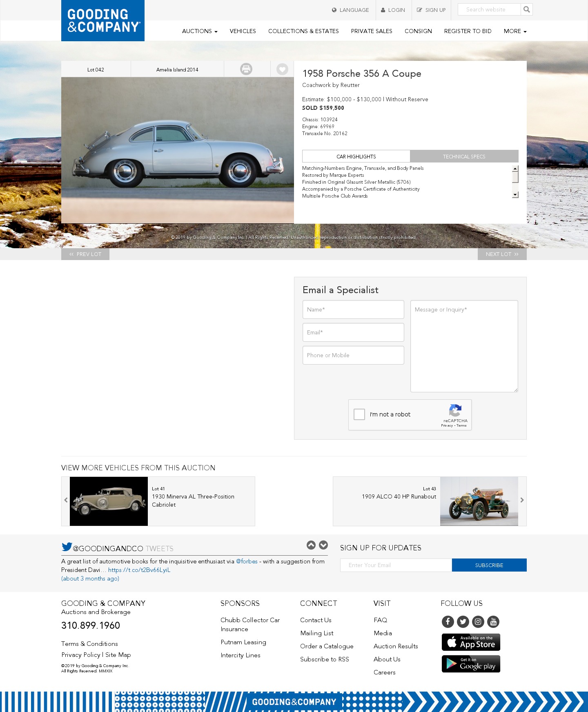This screenshot has height=712, width=588.
Task: Click (about 3 months ago) timestamp
Action: pos(90,578)
